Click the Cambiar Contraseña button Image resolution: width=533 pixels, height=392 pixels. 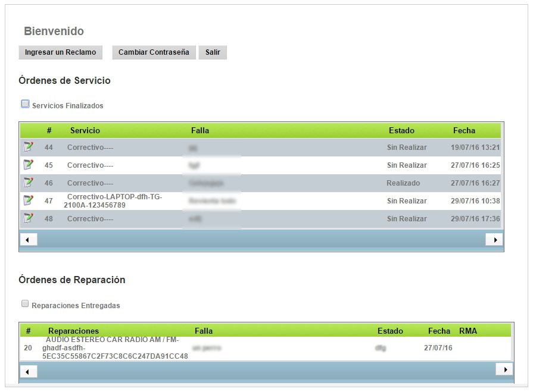point(154,52)
